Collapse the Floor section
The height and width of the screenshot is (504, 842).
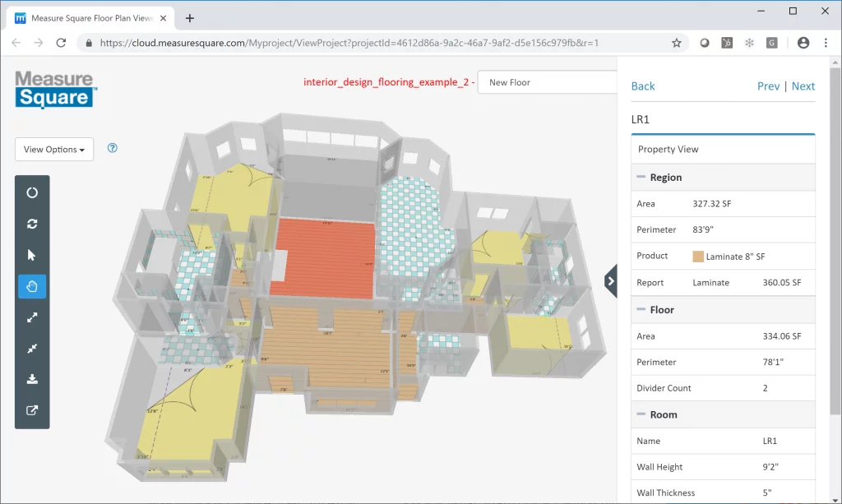[641, 310]
